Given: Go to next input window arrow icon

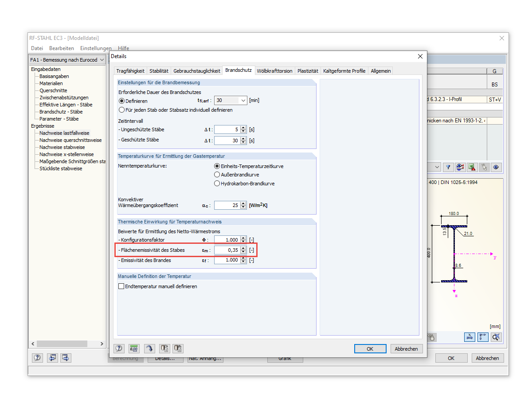Looking at the screenshot, I should pyautogui.click(x=66, y=358).
